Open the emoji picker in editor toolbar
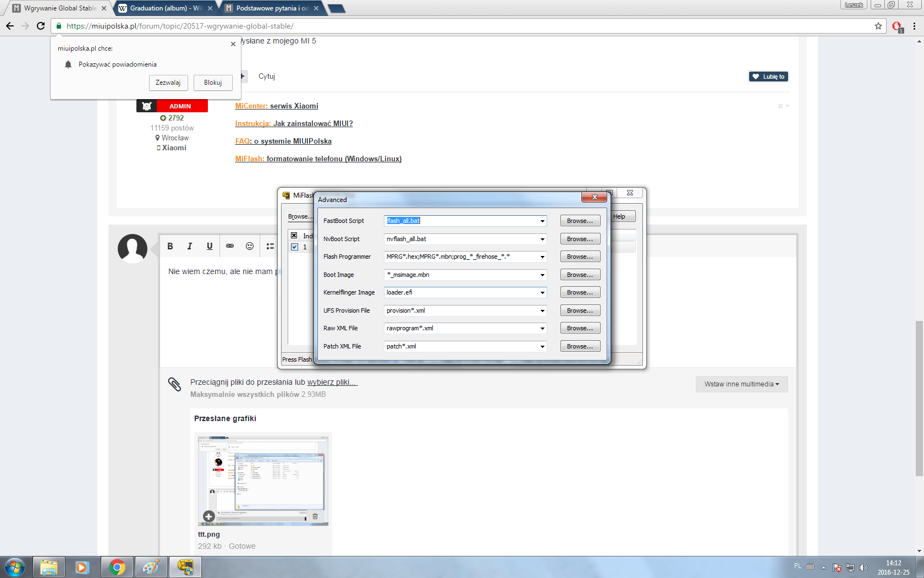This screenshot has width=924, height=578. pyautogui.click(x=250, y=246)
